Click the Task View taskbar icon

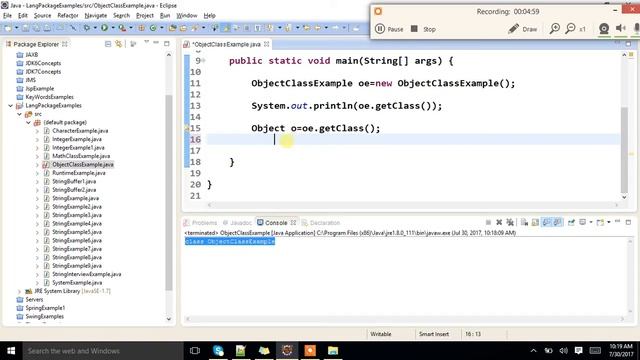tap(195, 351)
